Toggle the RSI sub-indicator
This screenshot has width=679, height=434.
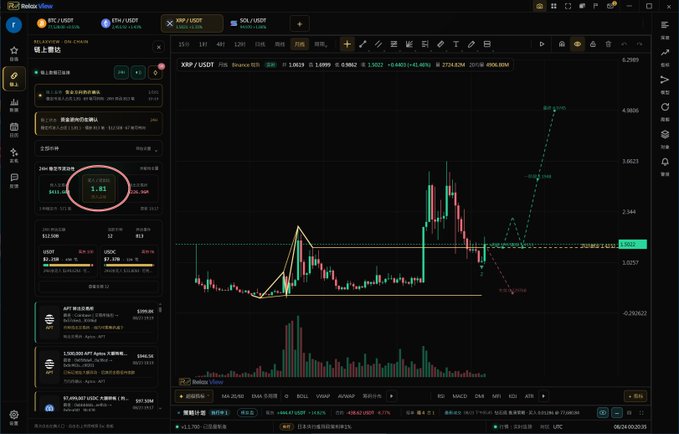(x=441, y=396)
